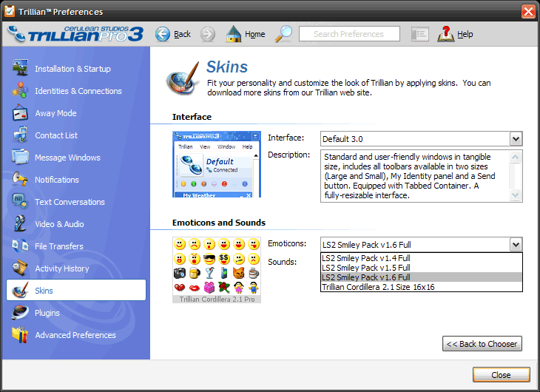
Task: Open Notifications settings
Action: tap(57, 180)
